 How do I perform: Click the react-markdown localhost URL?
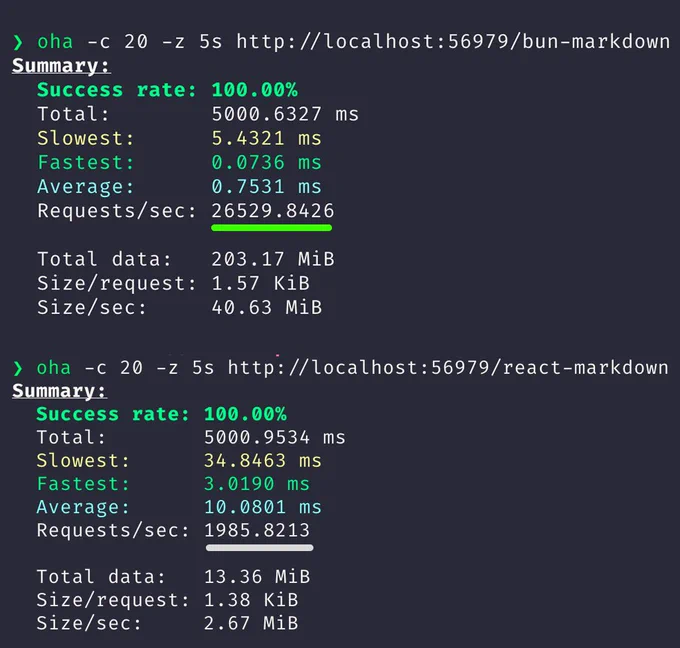point(448,368)
